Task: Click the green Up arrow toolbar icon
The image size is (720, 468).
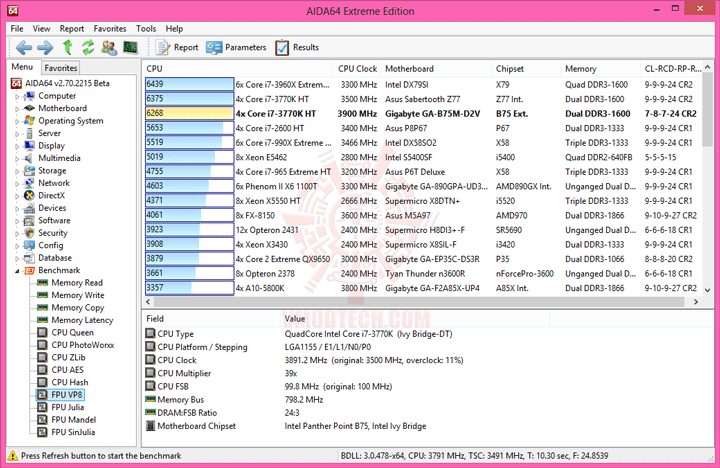Action: (68, 47)
